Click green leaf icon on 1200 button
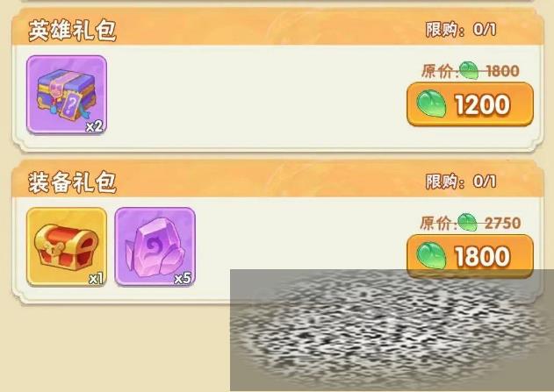This screenshot has width=554, height=392. [x=431, y=103]
